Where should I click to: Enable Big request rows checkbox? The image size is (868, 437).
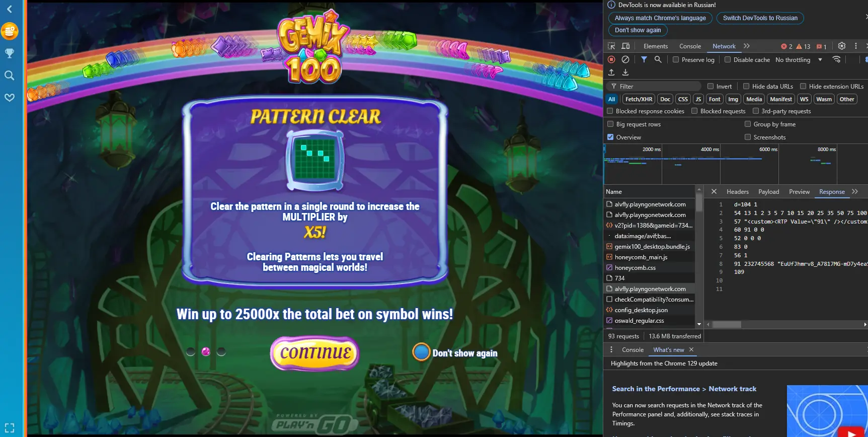point(610,124)
